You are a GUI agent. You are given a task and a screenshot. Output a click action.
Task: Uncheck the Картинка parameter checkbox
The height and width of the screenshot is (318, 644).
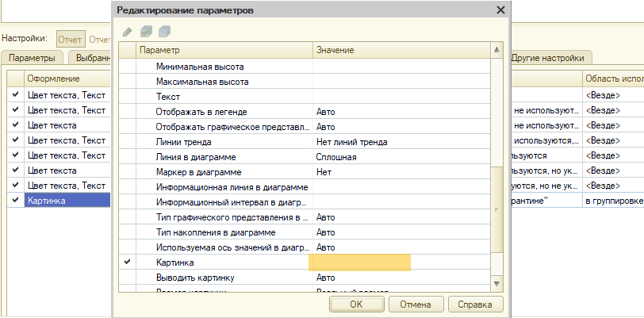(128, 262)
